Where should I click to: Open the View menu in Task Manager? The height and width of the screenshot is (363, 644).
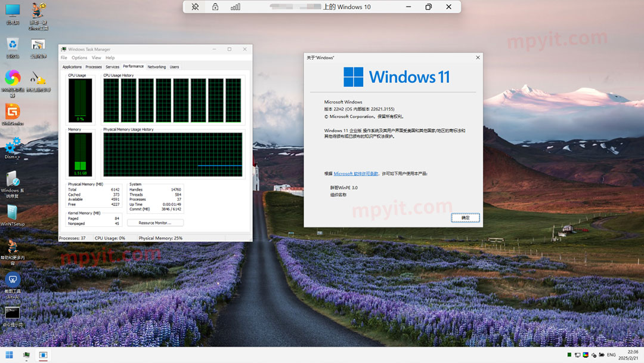click(96, 58)
